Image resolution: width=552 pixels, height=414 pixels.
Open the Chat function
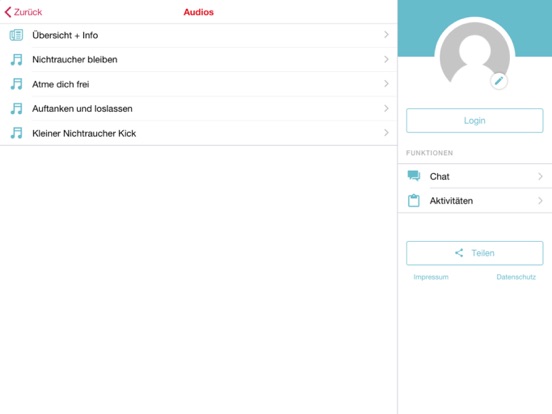pyautogui.click(x=475, y=176)
